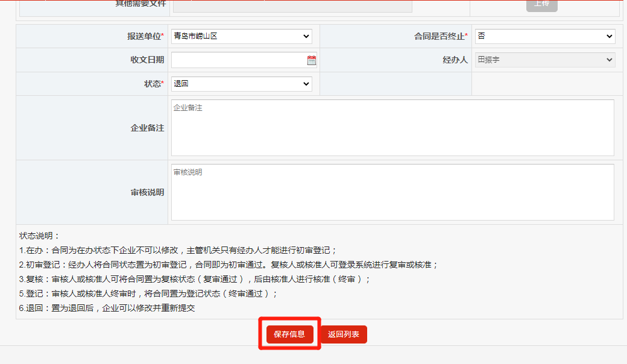The width and height of the screenshot is (627, 364).
Task: Click the gray 上传 button at top
Action: (542, 4)
